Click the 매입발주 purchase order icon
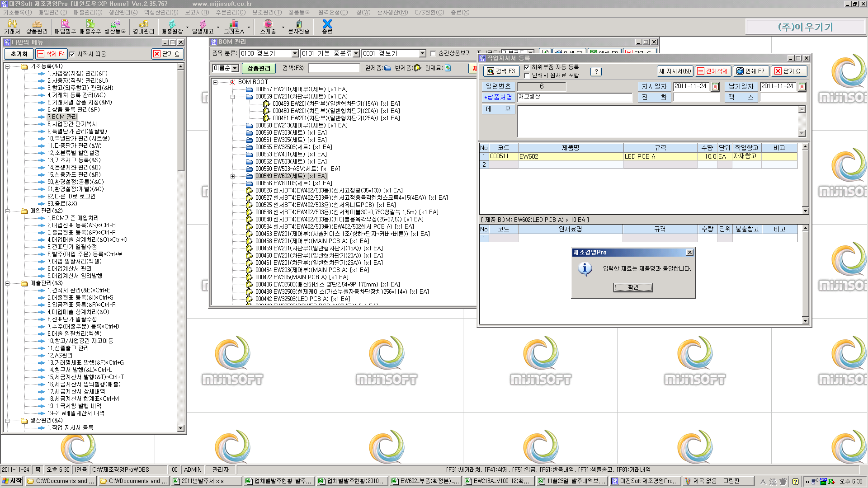Screen dimensions: 868x488 pos(66,27)
